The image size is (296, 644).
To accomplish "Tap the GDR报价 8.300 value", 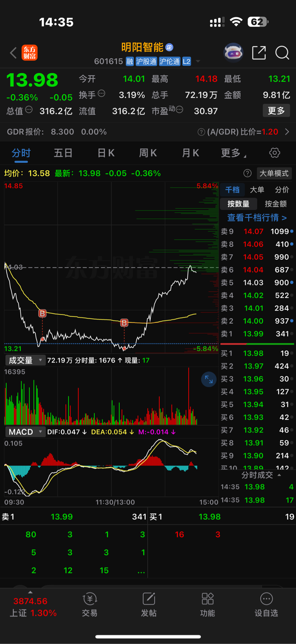I will (x=62, y=132).
